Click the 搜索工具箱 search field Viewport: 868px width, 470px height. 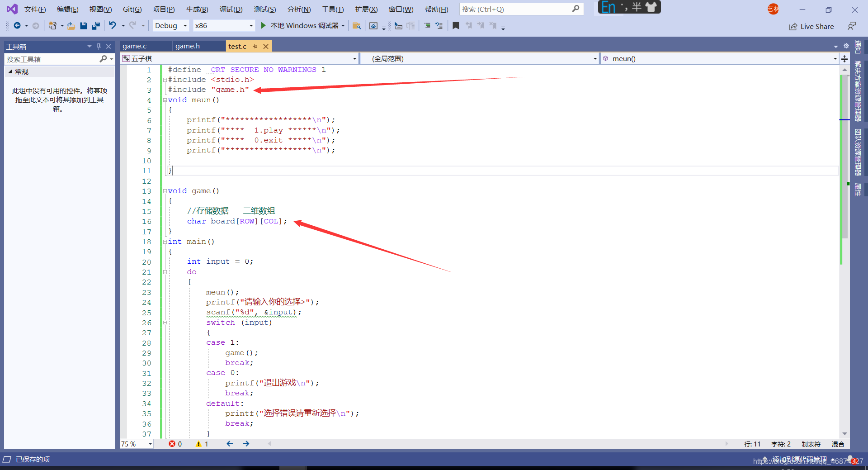pos(52,59)
